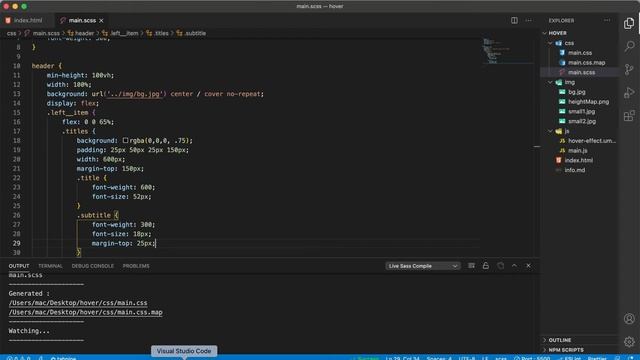Switch to the DEBUG CONSOLE tab
Screen dimensions: 640x360
pos(93,266)
